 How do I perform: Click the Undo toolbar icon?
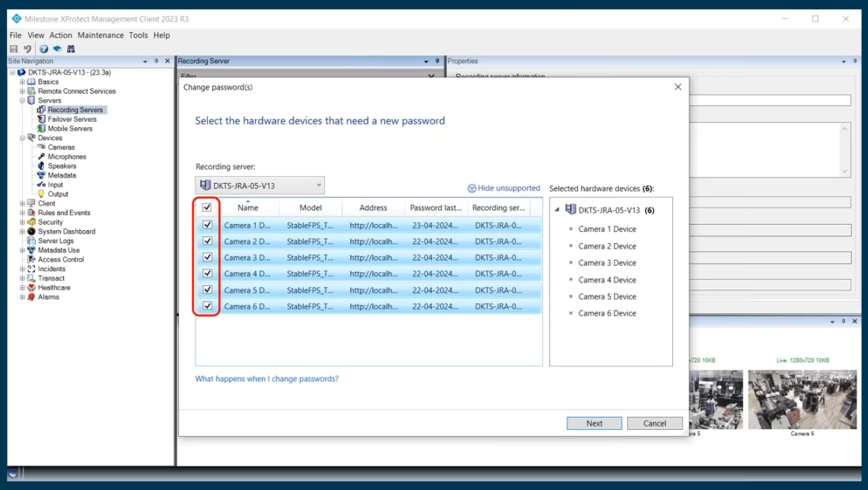click(x=27, y=49)
